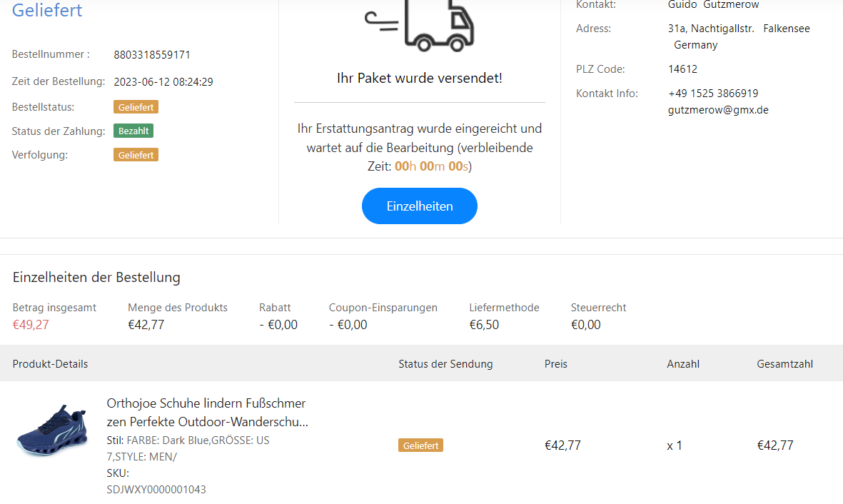This screenshot has height=504, width=843.
Task: Click the order timestamp 2023-06-12 08:24:29
Action: coord(163,82)
